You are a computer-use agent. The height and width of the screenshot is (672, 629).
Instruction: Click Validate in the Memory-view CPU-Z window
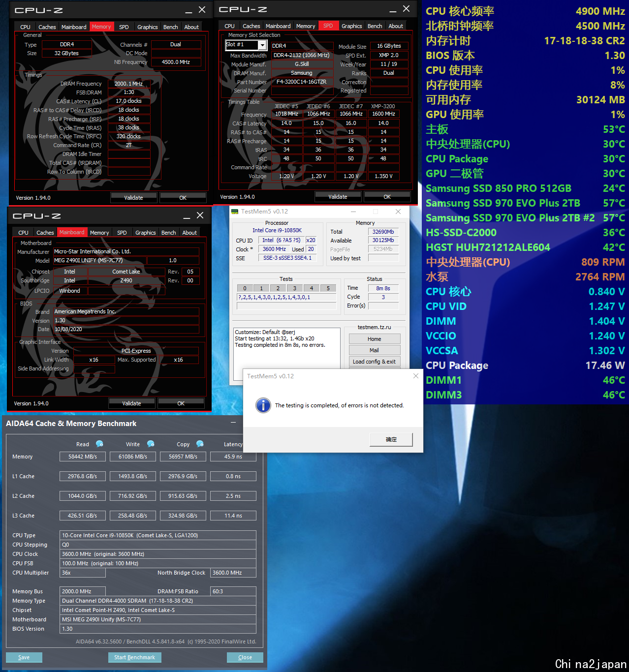133,198
